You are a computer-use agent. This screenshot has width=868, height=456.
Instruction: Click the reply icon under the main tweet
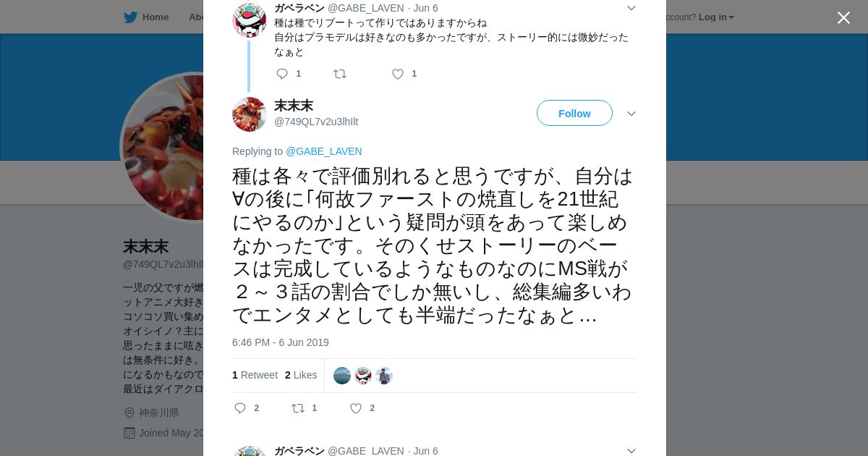(240, 408)
